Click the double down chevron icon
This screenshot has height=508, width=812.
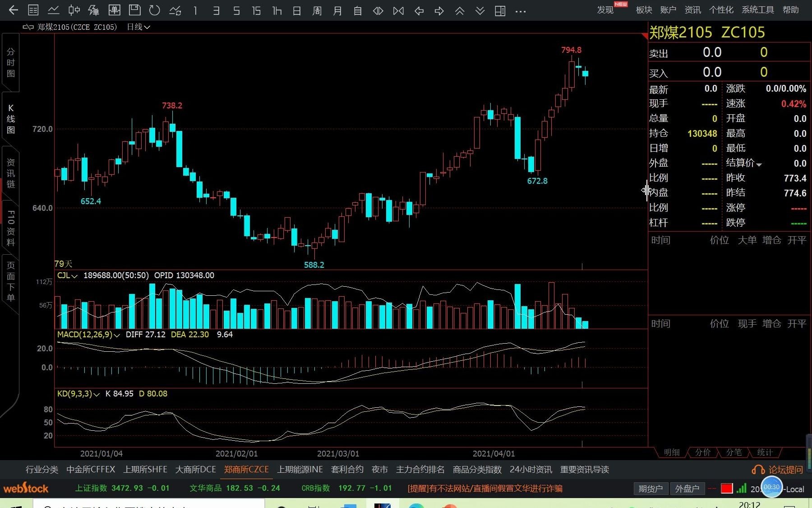pos(480,10)
